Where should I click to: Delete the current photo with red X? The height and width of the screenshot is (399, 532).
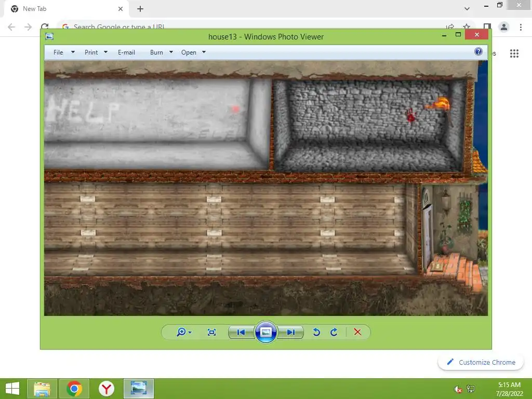(357, 332)
